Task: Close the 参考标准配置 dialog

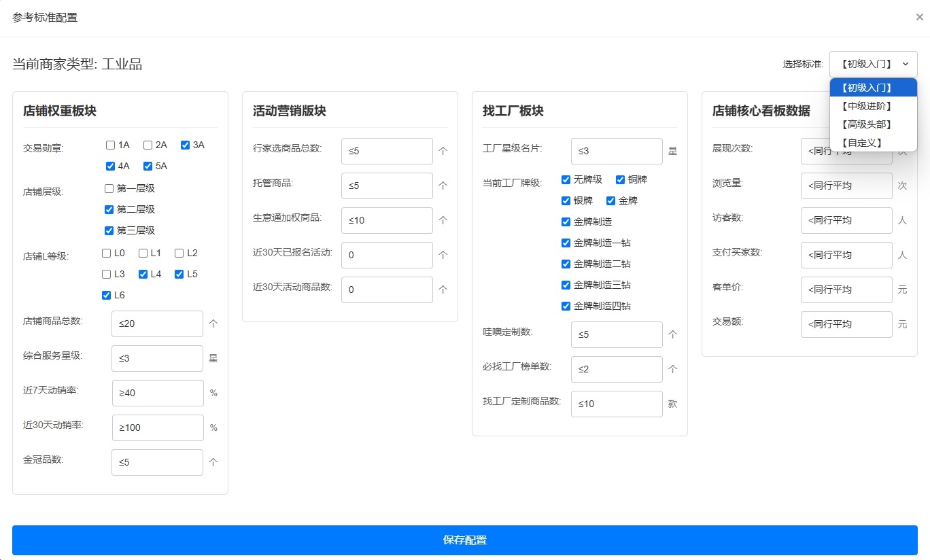Action: 919,16
